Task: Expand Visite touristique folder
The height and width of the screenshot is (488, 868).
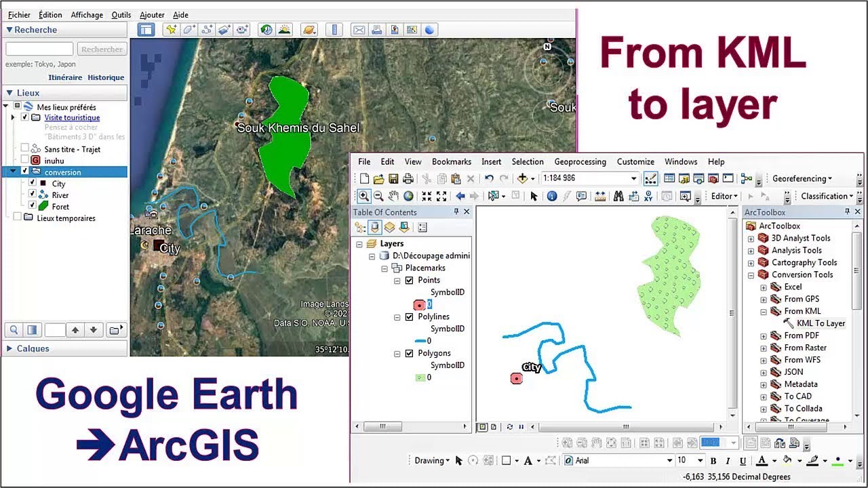Action: click(13, 117)
